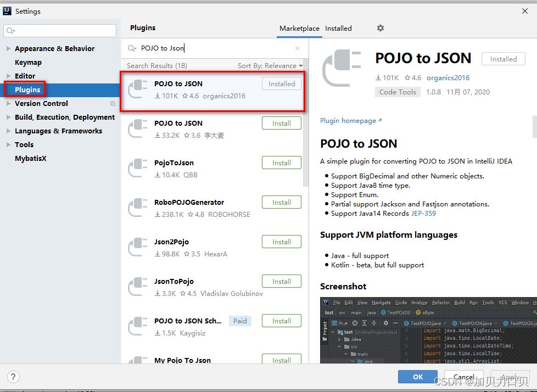Select MybatisX in the settings tree
Screen dimensions: 537x392
click(31, 159)
